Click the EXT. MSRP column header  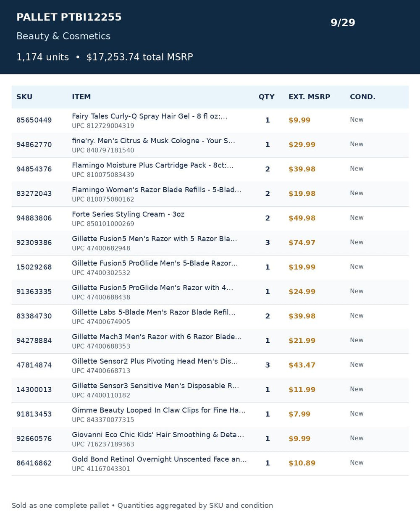[309, 97]
